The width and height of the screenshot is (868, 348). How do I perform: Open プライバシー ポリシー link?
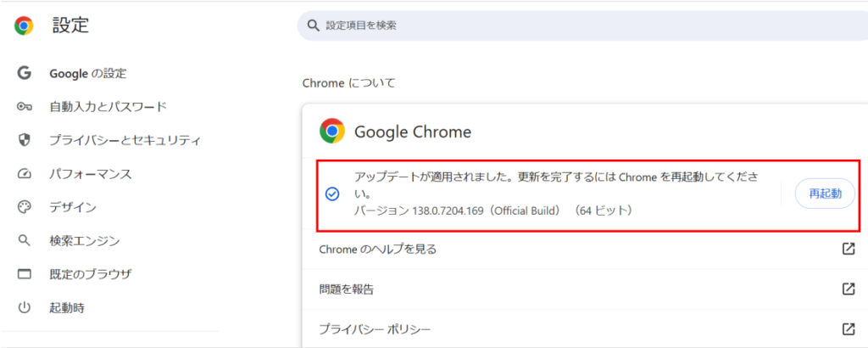[x=375, y=328]
